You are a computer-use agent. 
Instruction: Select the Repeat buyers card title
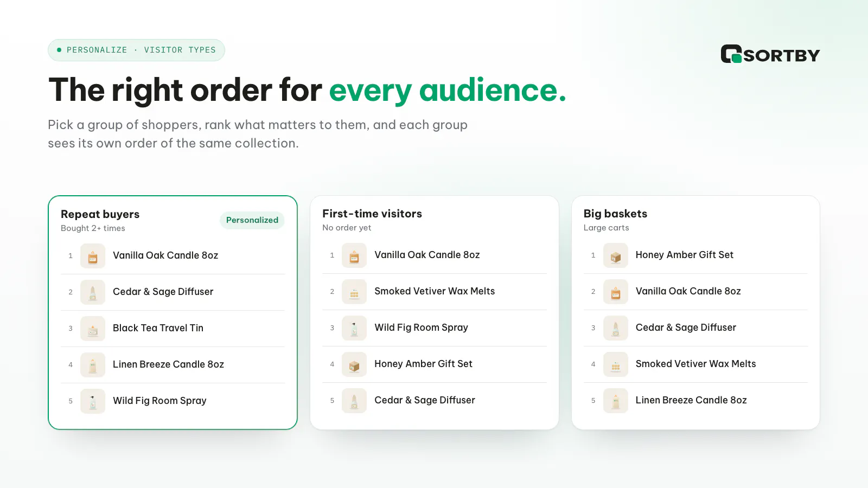[x=100, y=214]
